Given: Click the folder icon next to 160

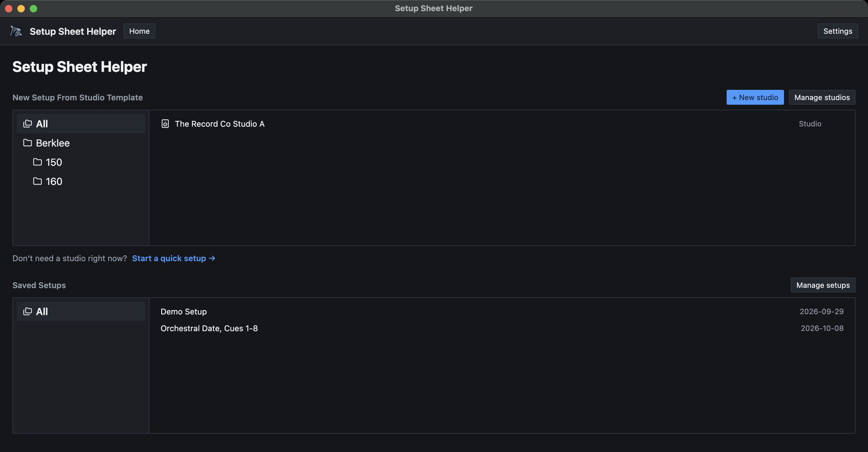Looking at the screenshot, I should pyautogui.click(x=37, y=182).
